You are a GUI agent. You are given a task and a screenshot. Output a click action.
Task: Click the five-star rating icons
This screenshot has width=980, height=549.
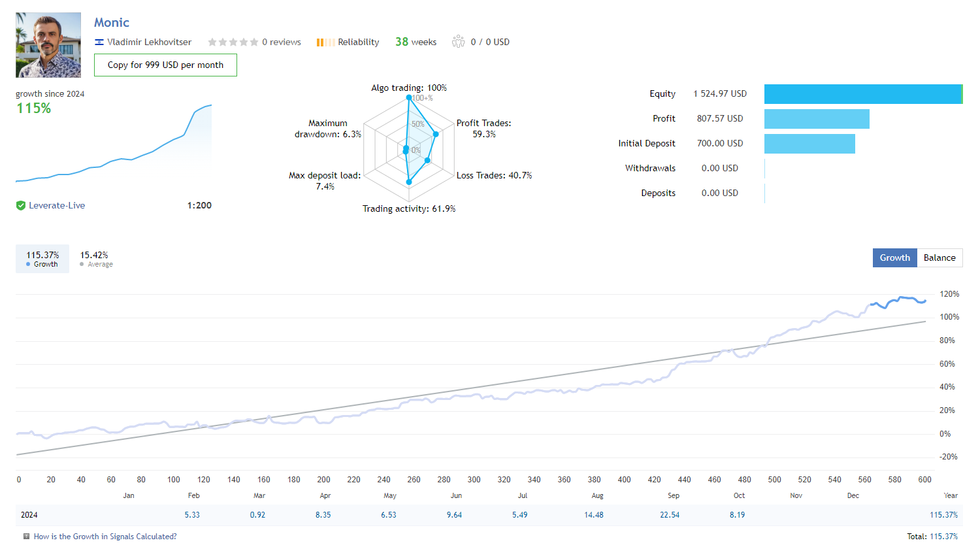[233, 42]
